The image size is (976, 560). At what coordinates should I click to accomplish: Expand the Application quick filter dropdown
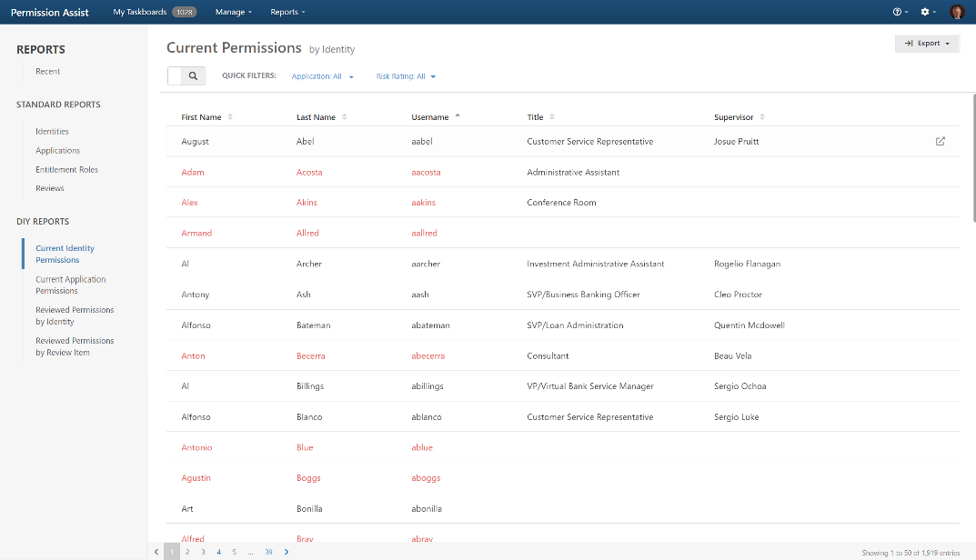pyautogui.click(x=322, y=76)
